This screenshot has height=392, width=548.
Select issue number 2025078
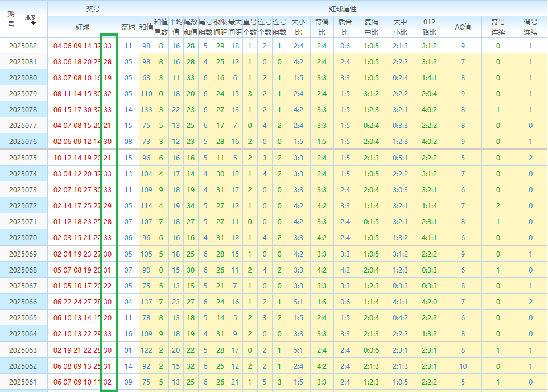coord(23,109)
